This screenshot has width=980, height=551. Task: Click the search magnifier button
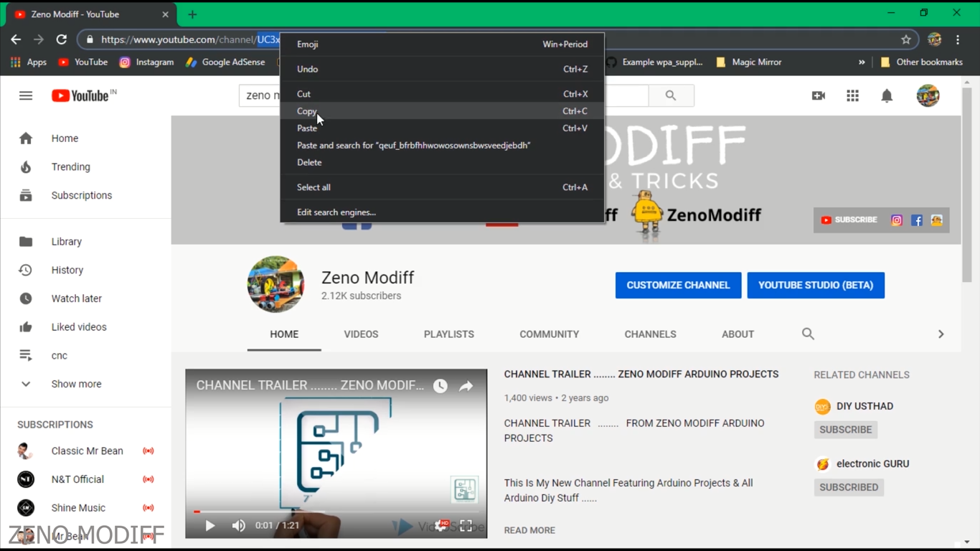point(671,95)
